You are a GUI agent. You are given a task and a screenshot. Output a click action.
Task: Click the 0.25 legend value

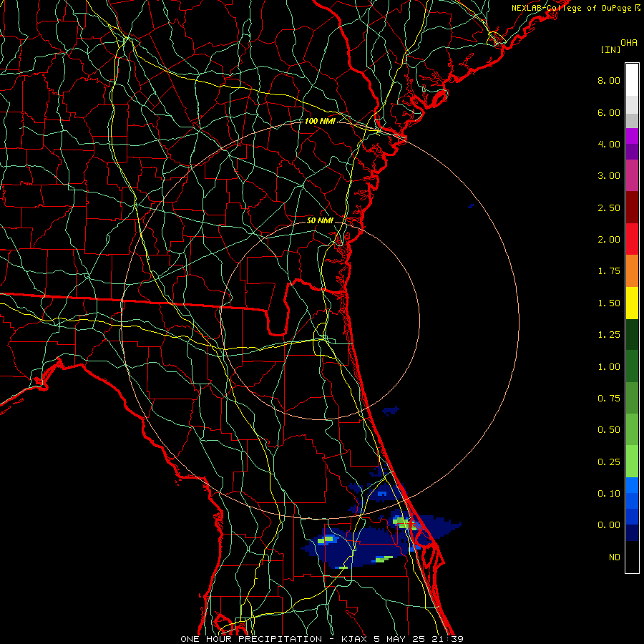[x=609, y=462]
